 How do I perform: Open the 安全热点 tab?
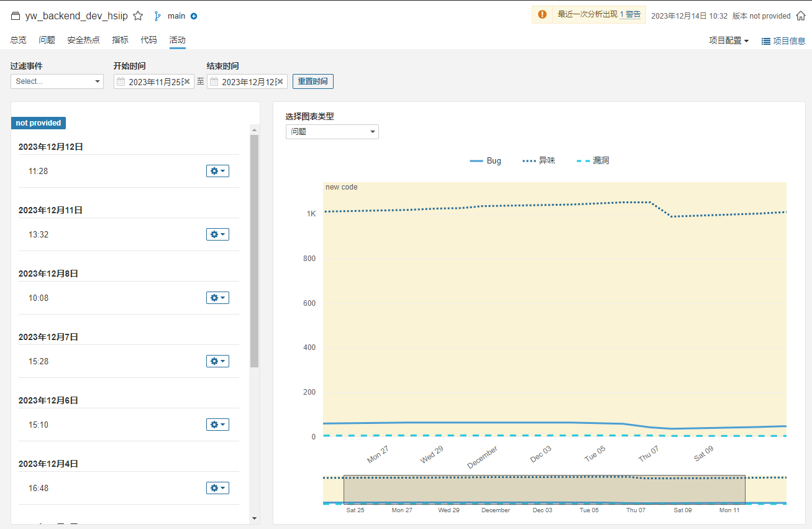[84, 40]
